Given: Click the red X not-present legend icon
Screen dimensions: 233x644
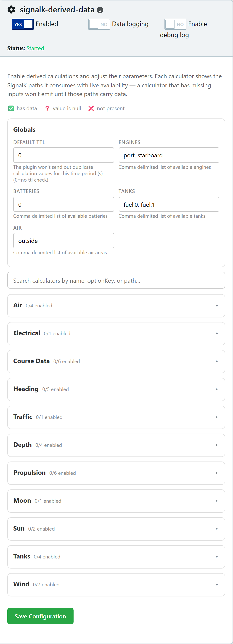Looking at the screenshot, I should 91,108.
